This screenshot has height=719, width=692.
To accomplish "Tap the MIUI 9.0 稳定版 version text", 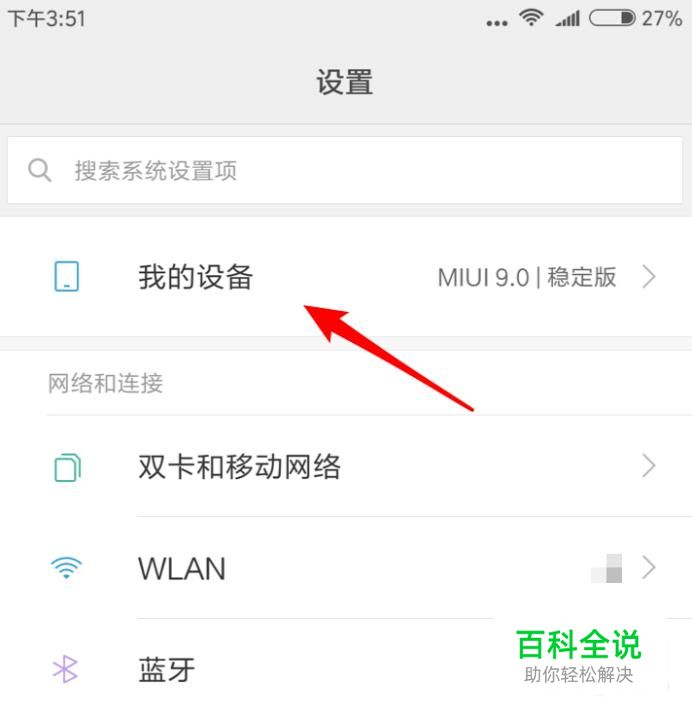I will [526, 277].
